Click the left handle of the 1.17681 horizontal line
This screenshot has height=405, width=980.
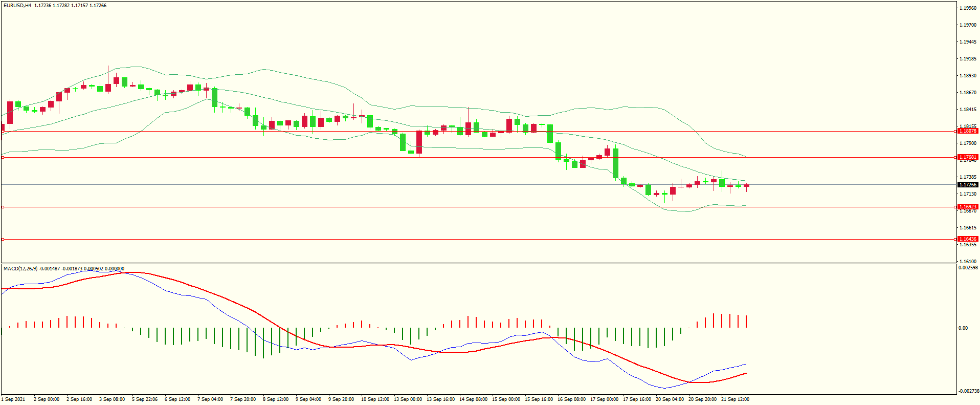3,157
